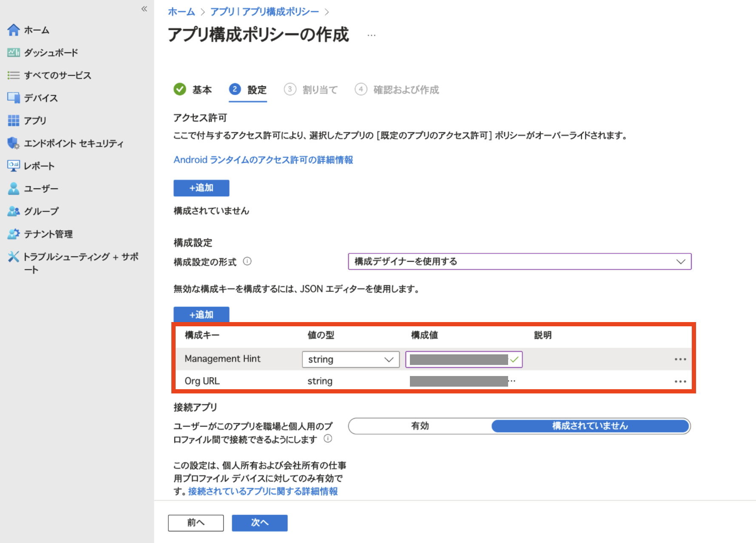This screenshot has width=756, height=543.
Task: Click the info icon beside 構成設定の形式
Action: 247,261
